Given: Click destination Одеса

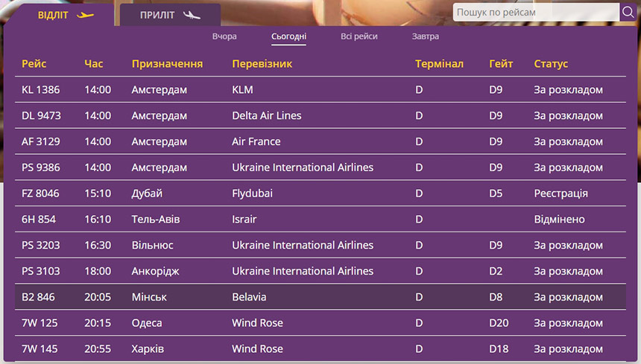Looking at the screenshot, I should (147, 323).
